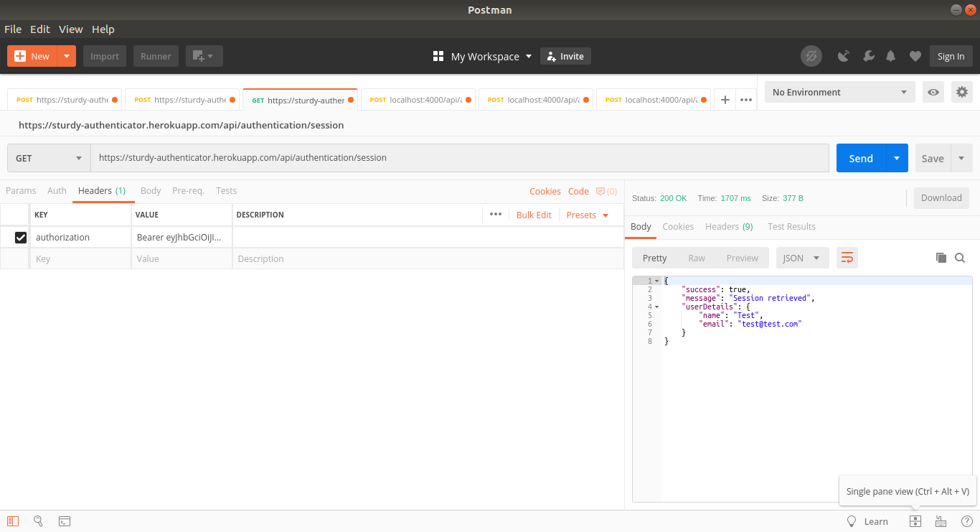This screenshot has width=980, height=532.
Task: Open Learn bootcamp in status bar
Action: pos(867,521)
